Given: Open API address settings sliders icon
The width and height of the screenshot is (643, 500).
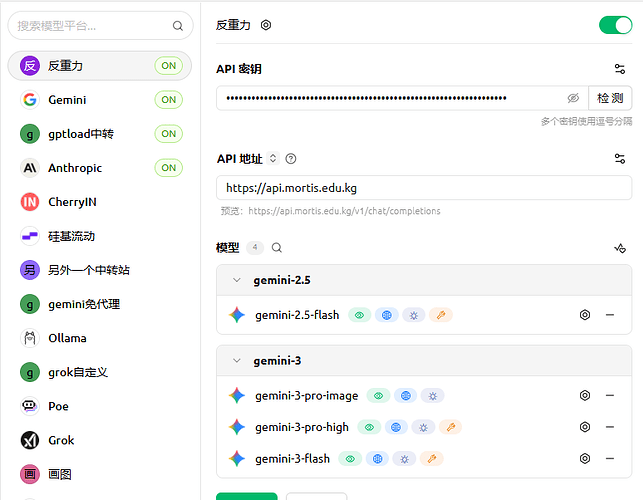Looking at the screenshot, I should (x=620, y=158).
